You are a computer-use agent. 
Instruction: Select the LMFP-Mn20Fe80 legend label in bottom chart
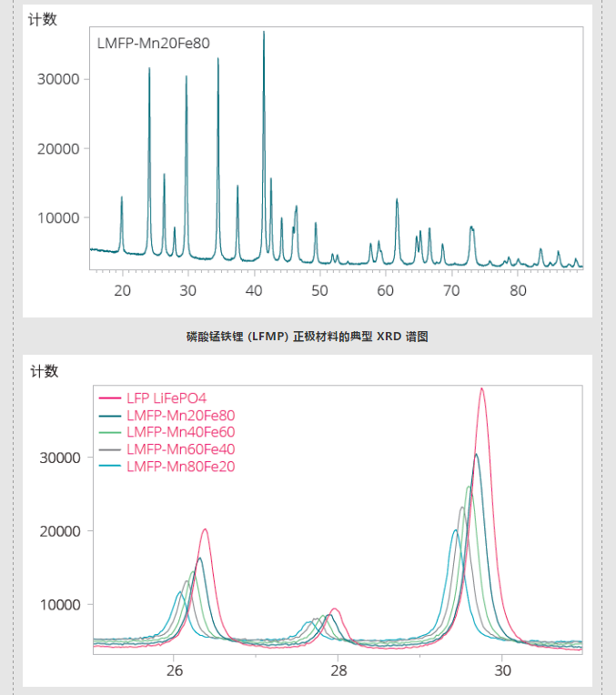[x=180, y=415]
